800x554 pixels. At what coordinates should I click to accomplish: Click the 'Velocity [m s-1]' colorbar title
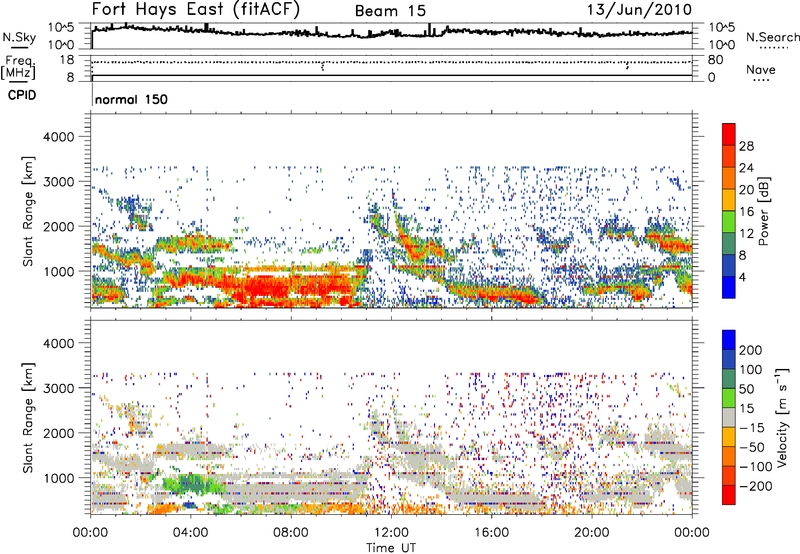pos(783,417)
